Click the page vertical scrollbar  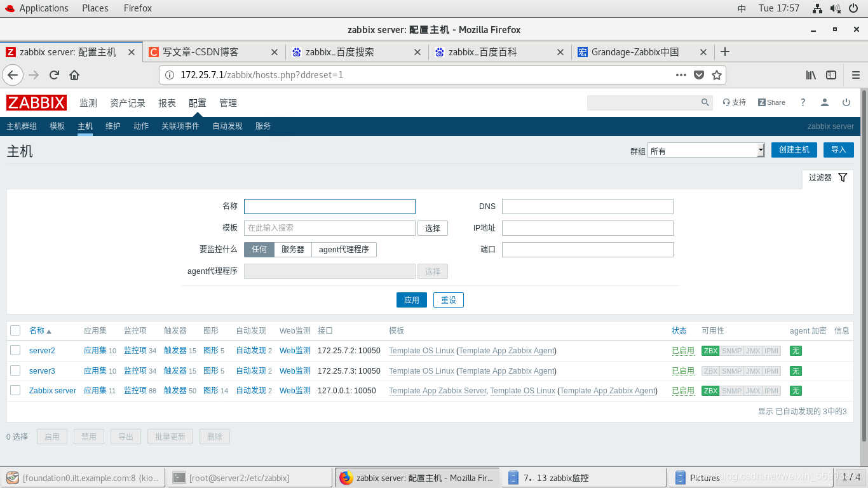coord(864,266)
